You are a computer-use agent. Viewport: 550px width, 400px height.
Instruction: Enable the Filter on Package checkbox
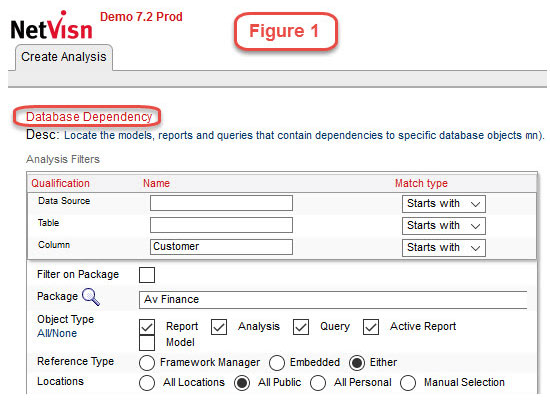click(x=147, y=275)
